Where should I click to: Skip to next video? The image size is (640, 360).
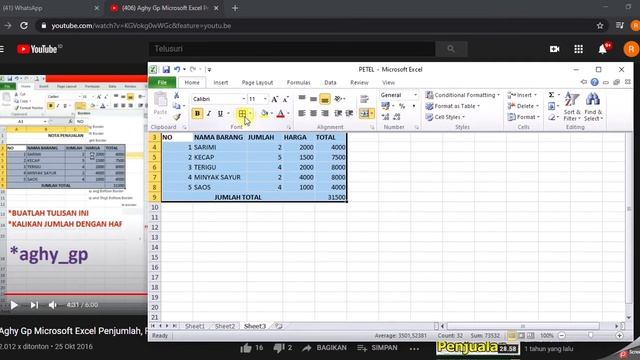[34, 305]
